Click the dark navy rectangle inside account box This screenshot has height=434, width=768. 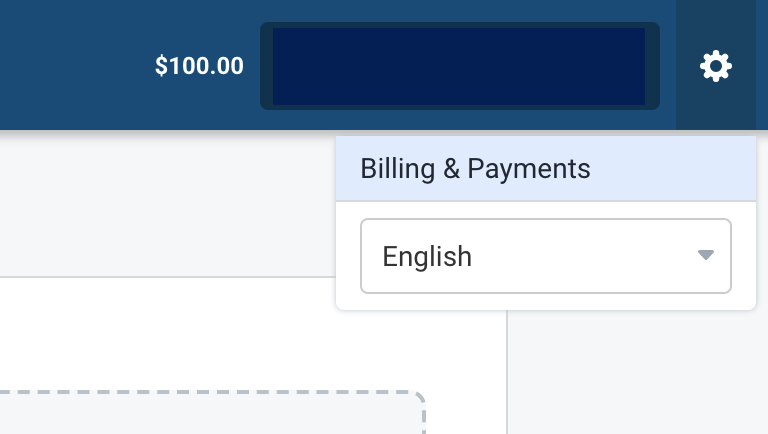458,66
